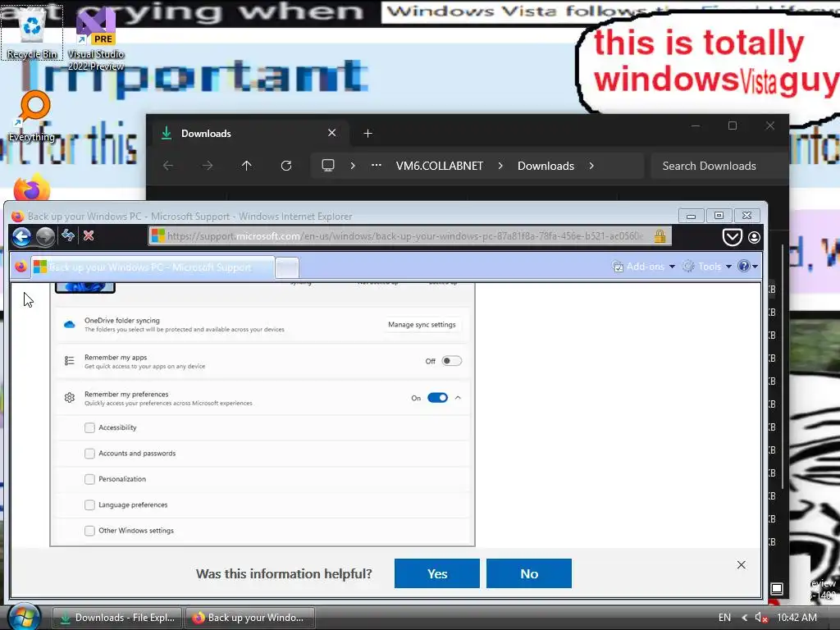The image size is (840, 630).
Task: Close the Downloads tab in File Explorer
Action: pyautogui.click(x=332, y=133)
